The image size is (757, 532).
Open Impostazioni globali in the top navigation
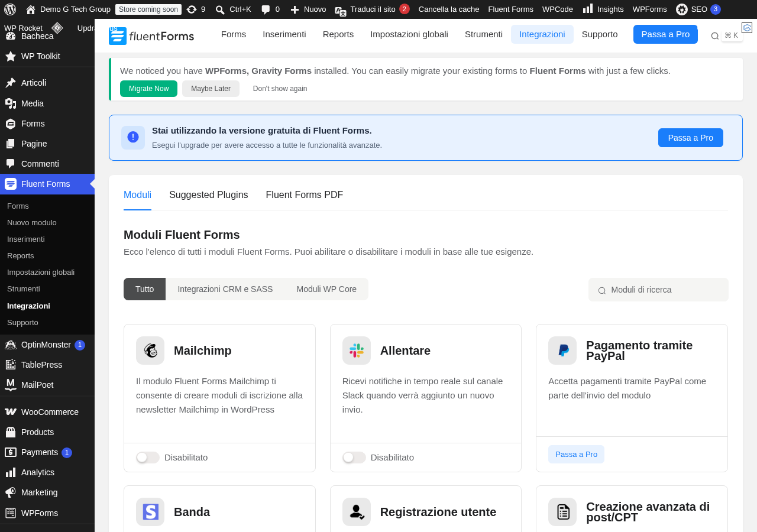[x=409, y=34]
